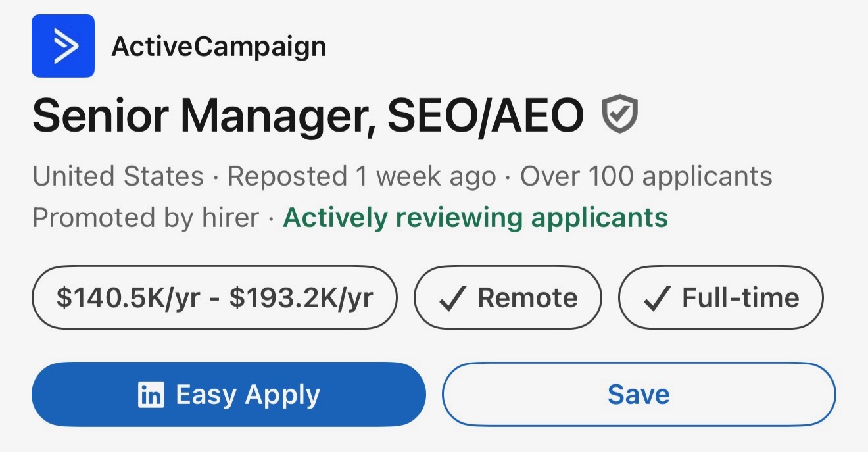
Task: Click the 'Promoted by hirer' label
Action: click(146, 217)
